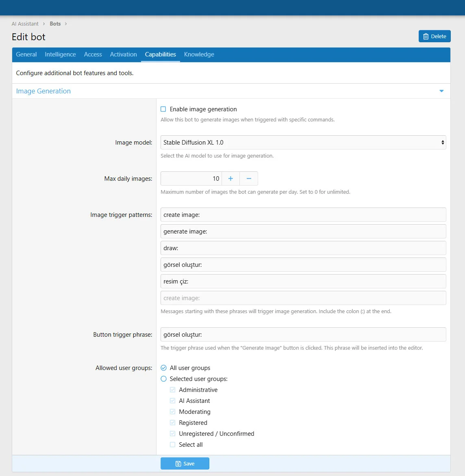Navigate to Bots breadcrumb link

(x=55, y=24)
